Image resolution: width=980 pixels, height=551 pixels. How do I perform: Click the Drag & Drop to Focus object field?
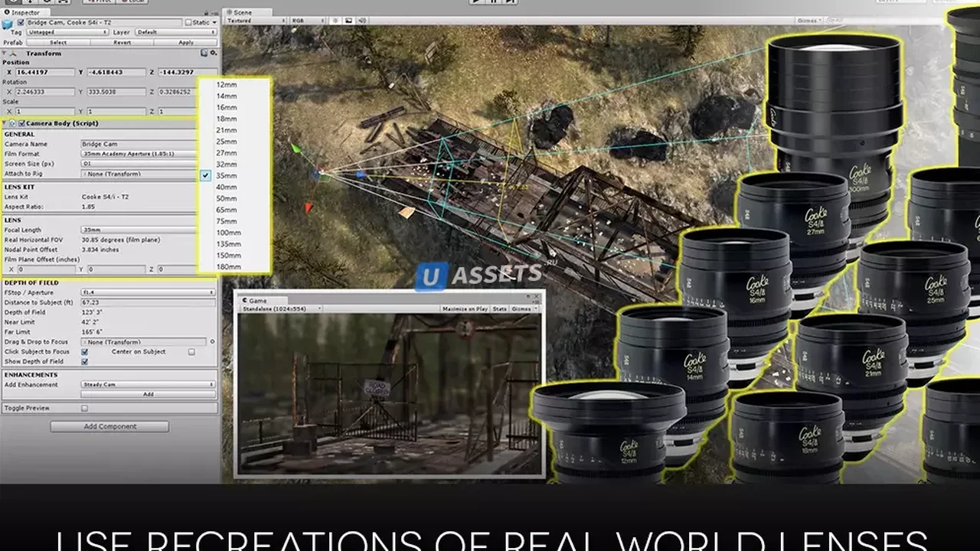click(143, 342)
